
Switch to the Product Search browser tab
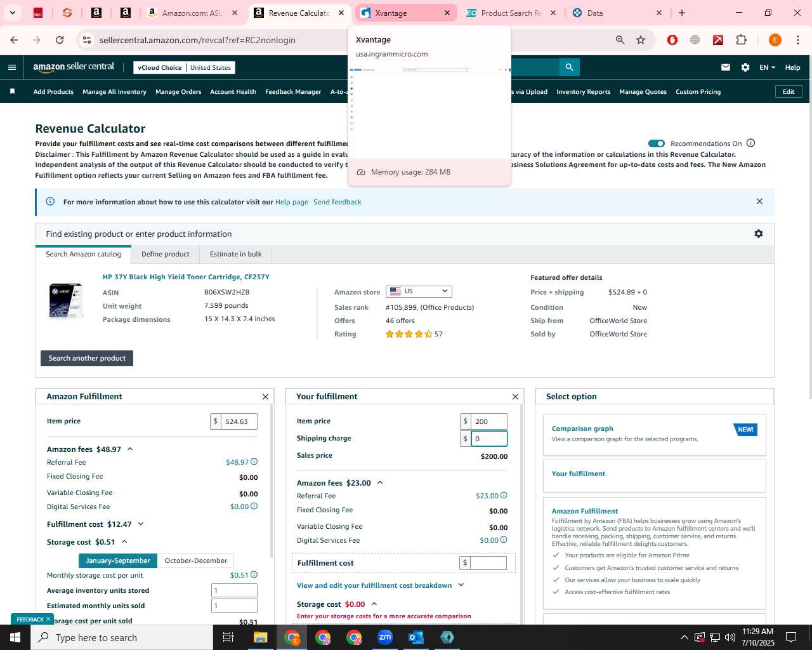(x=510, y=13)
